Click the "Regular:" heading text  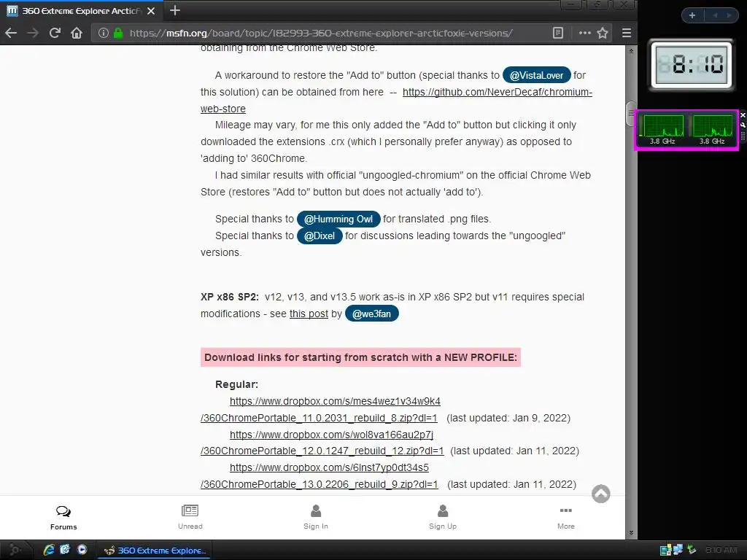237,384
